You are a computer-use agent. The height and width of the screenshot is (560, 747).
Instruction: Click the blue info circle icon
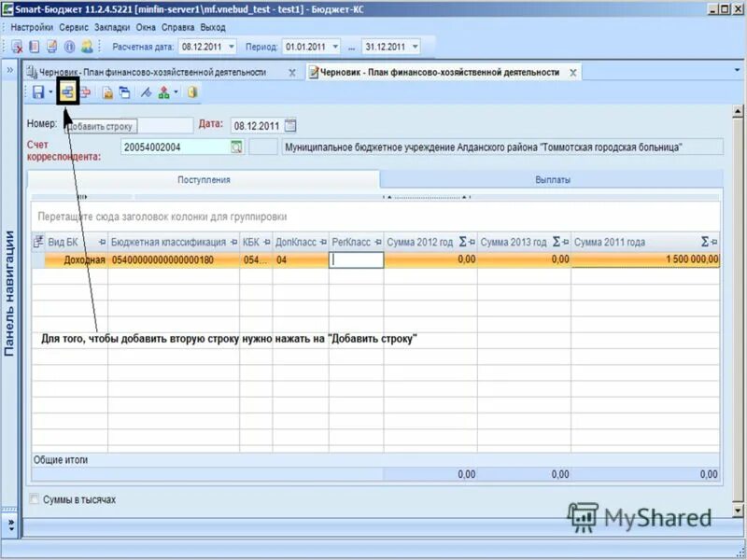tap(69, 47)
